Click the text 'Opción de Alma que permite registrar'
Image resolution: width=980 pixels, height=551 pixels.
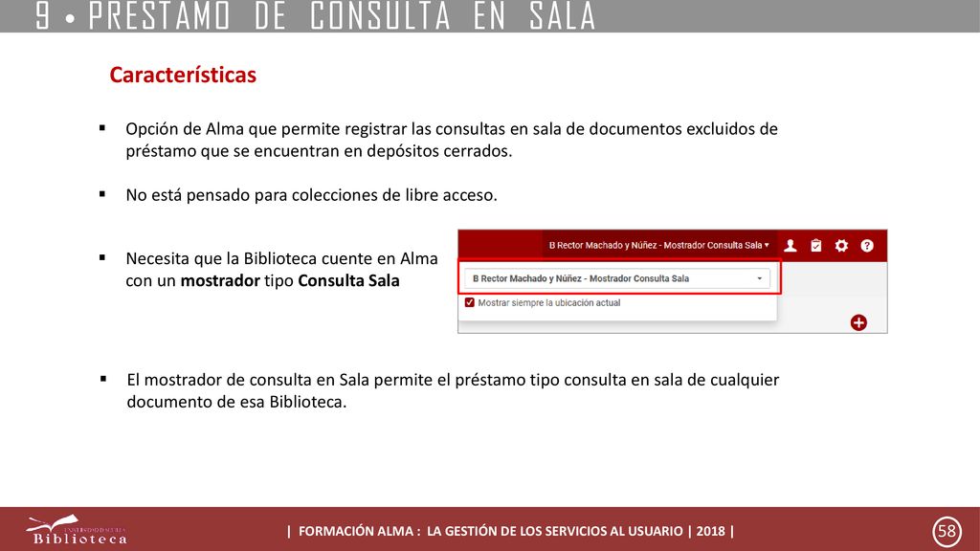[x=266, y=129]
